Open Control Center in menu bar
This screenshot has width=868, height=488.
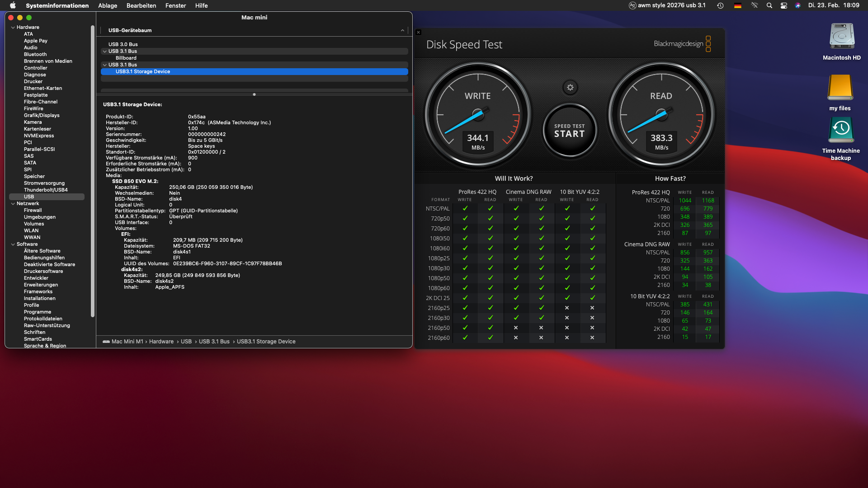click(x=783, y=5)
